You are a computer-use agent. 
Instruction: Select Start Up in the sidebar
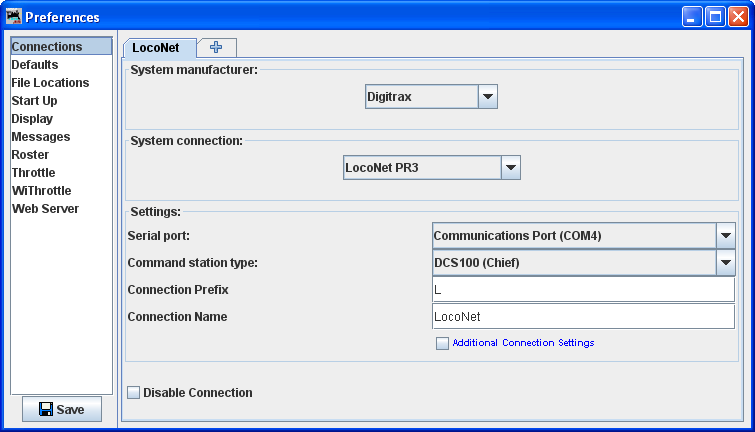tap(34, 101)
